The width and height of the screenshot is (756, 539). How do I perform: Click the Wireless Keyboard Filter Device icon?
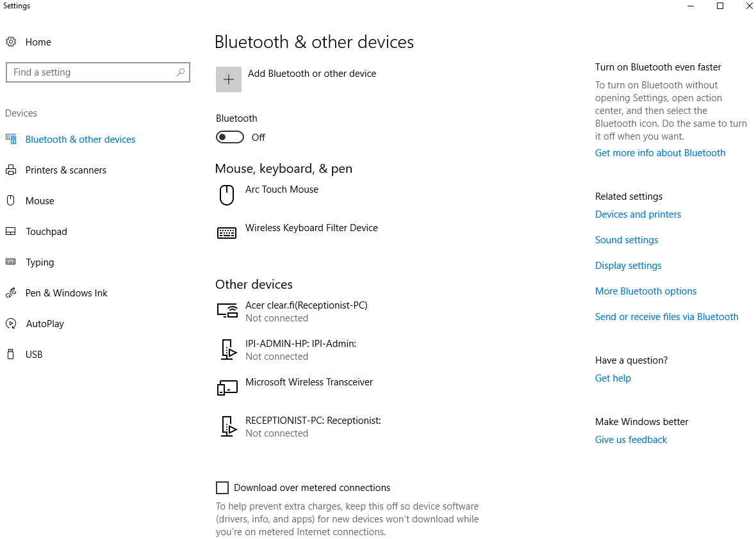coord(227,233)
